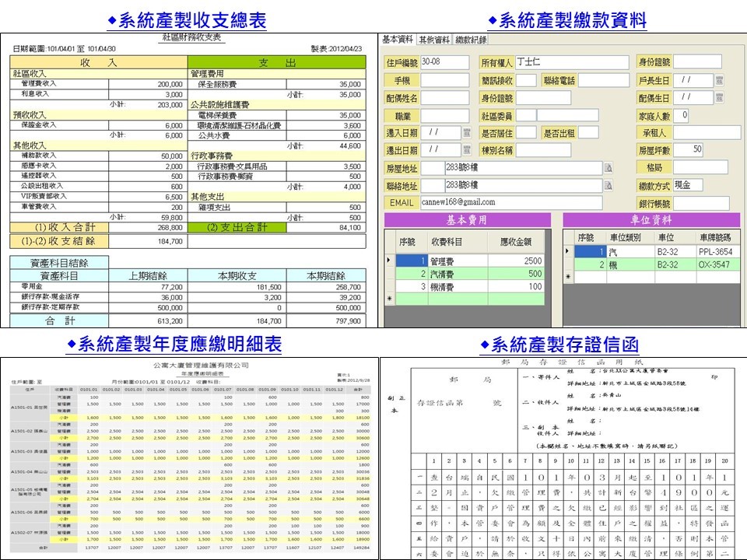Select the 機清費 row in fee grid
The height and width of the screenshot is (560, 747).
470,287
